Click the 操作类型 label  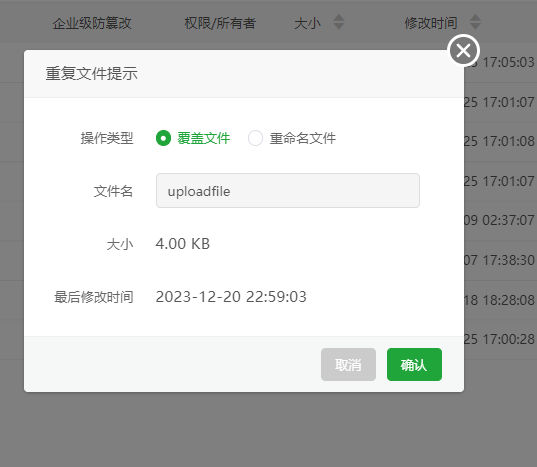point(107,138)
